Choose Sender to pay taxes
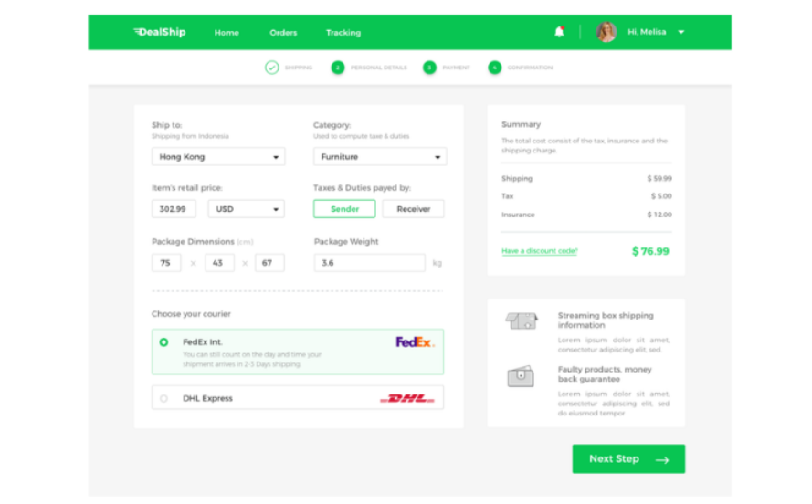 (344, 209)
